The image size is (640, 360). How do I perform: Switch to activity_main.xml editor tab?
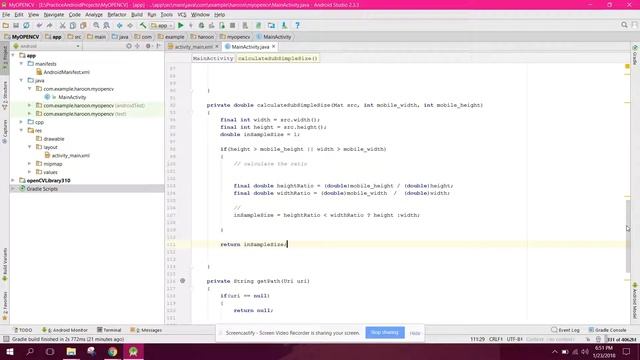193,47
